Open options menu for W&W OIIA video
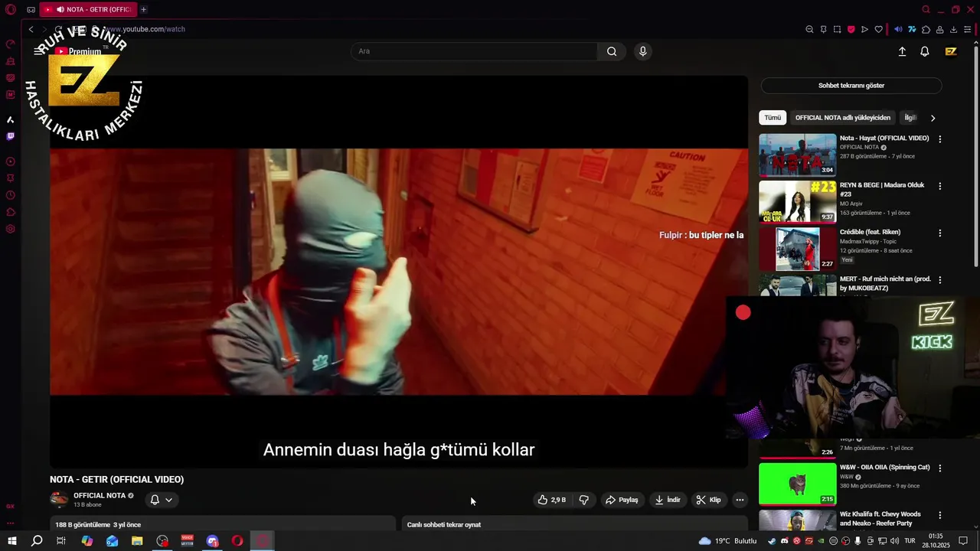The width and height of the screenshot is (980, 551). pos(940,468)
